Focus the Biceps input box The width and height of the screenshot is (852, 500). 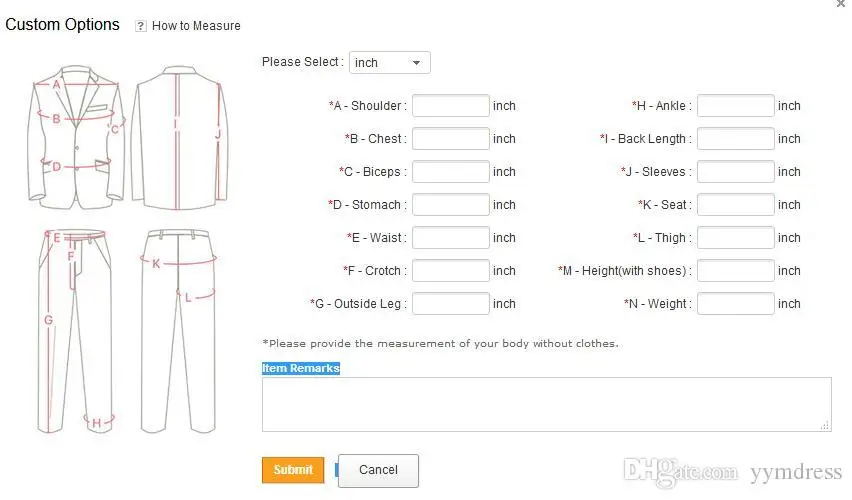tap(450, 172)
